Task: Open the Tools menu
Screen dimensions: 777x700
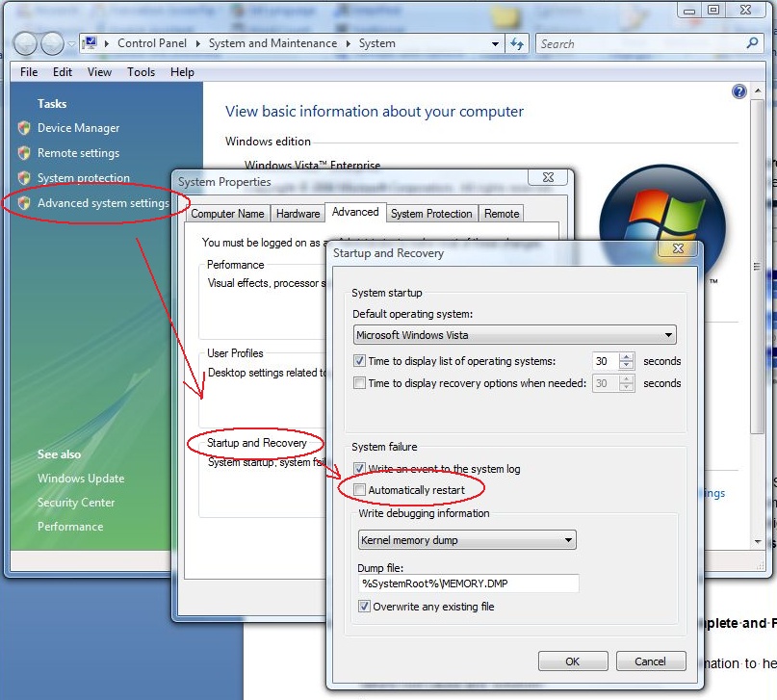Action: pyautogui.click(x=141, y=72)
